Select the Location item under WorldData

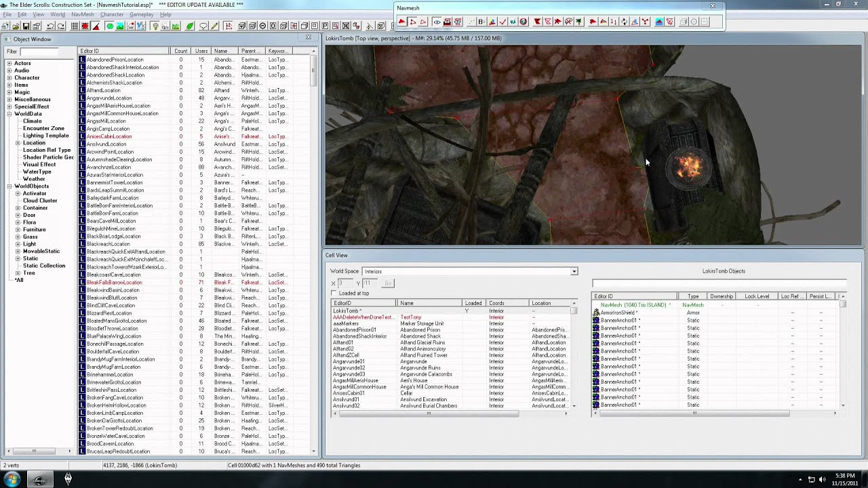pos(34,143)
